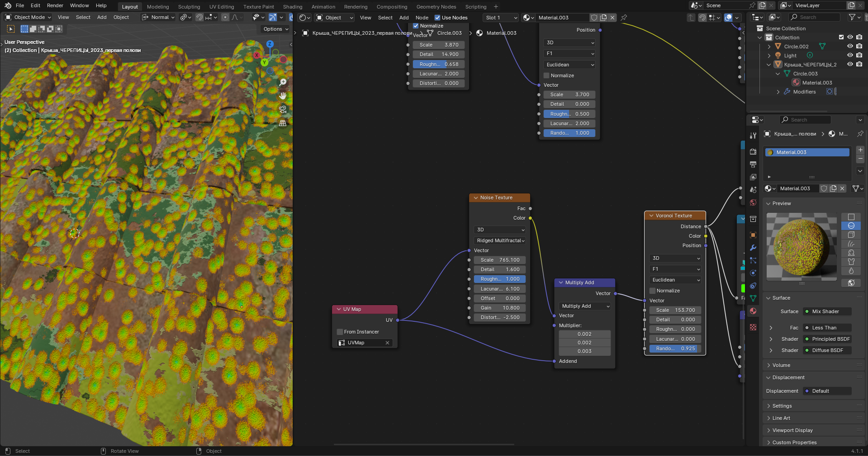868x456 pixels.
Task: Toggle the viewport camera view icon
Action: 283,109
